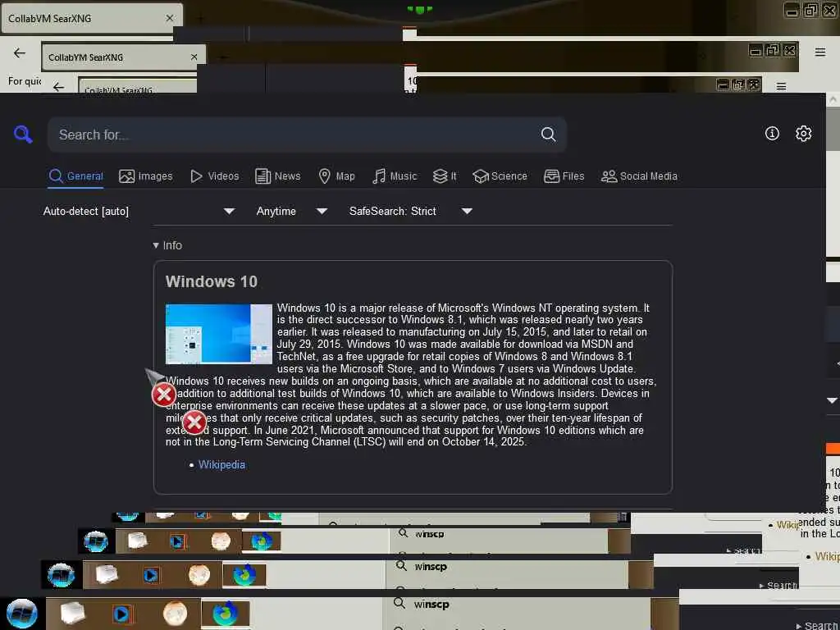Click the page scrollbar up arrow
Viewport: 840px width, 630px height.
coord(833,100)
